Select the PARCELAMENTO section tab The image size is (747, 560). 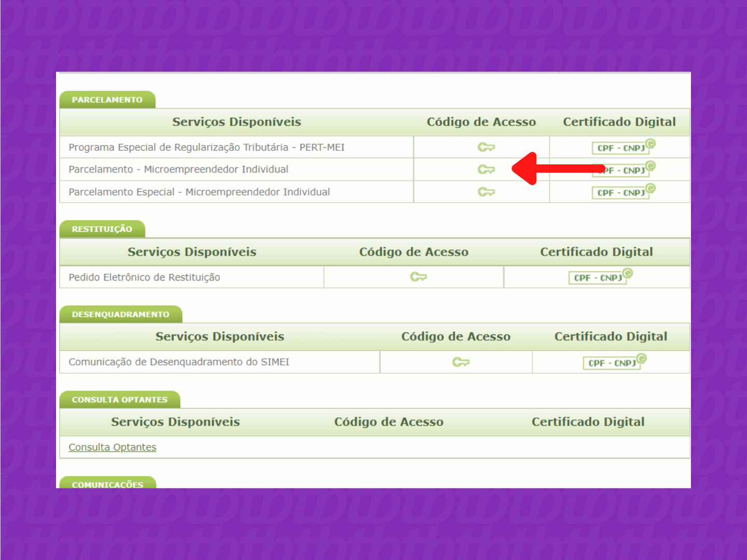[x=107, y=100]
